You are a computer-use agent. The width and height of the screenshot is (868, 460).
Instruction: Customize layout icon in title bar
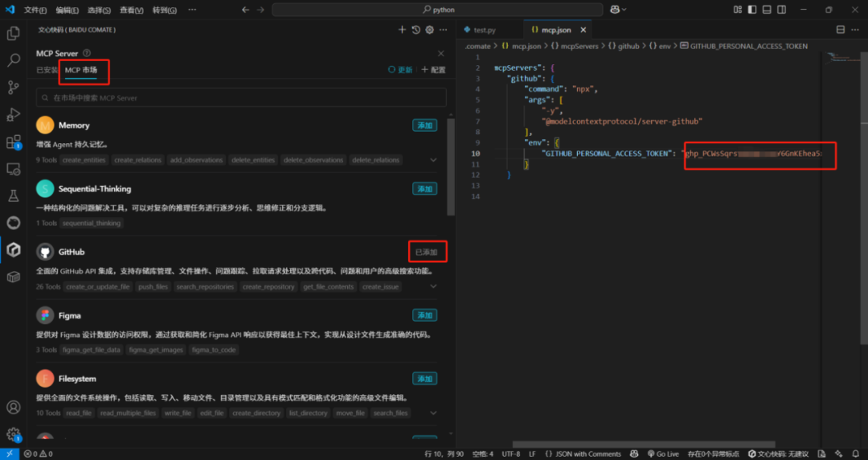(x=737, y=10)
